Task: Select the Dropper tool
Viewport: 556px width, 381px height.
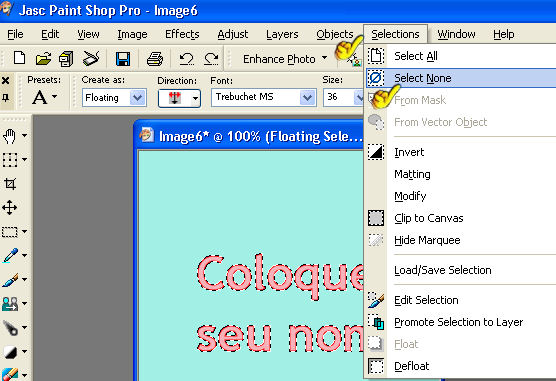Action: pyautogui.click(x=10, y=255)
